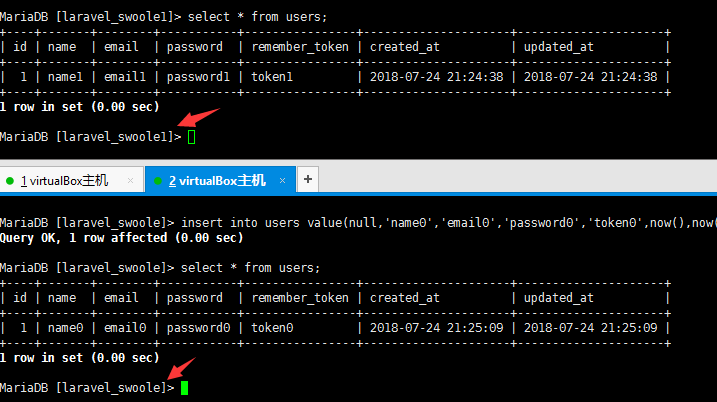Click the upper red arrow annotation
Viewport: 717px width, 402px height.
pyautogui.click(x=199, y=117)
